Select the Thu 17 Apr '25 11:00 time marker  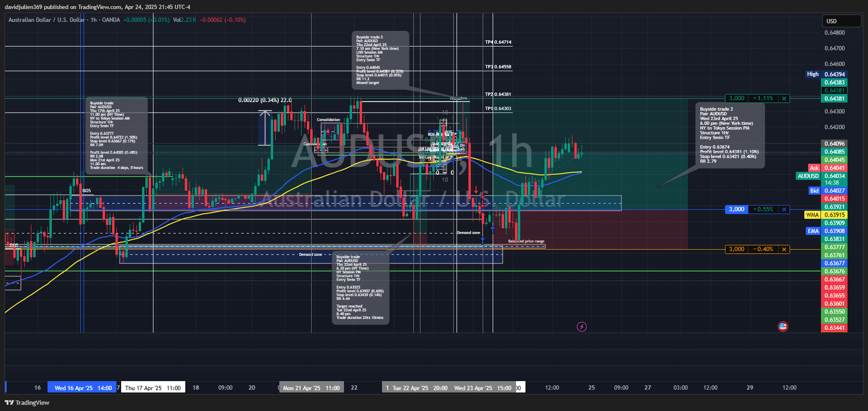coord(153,388)
